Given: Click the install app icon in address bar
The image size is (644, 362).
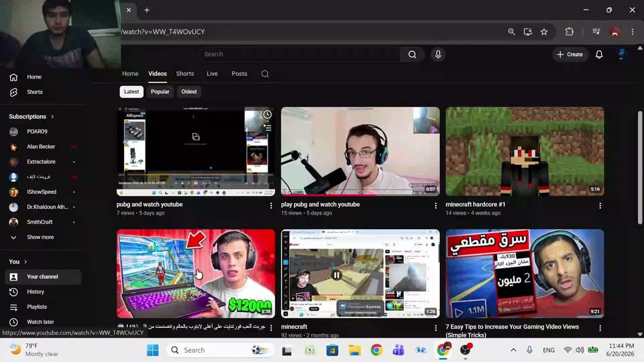Looking at the screenshot, I should (527, 32).
